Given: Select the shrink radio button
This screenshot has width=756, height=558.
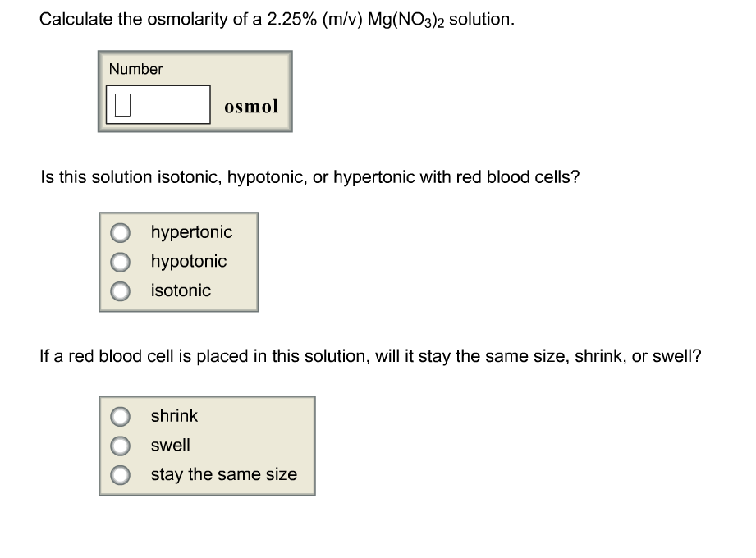Looking at the screenshot, I should (x=120, y=416).
